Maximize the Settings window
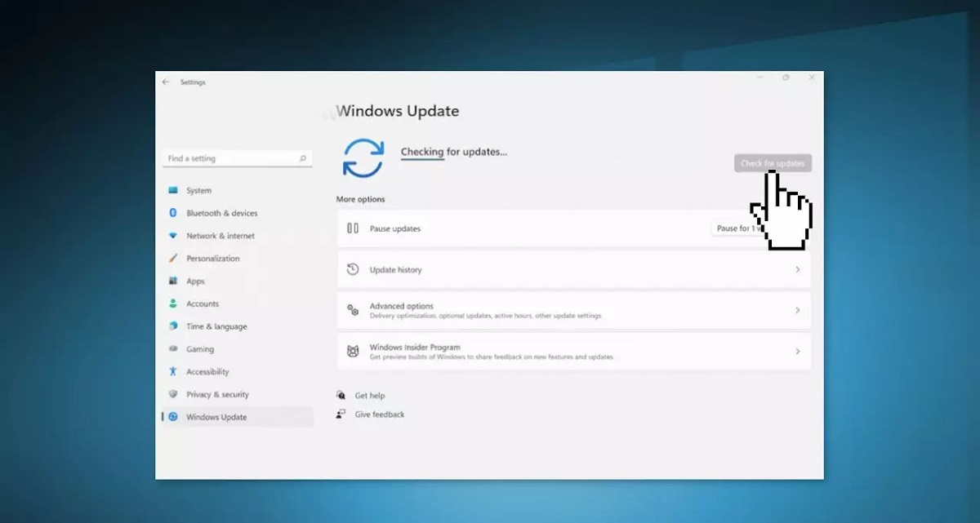Screen dimensions: 980x523 (x=786, y=78)
